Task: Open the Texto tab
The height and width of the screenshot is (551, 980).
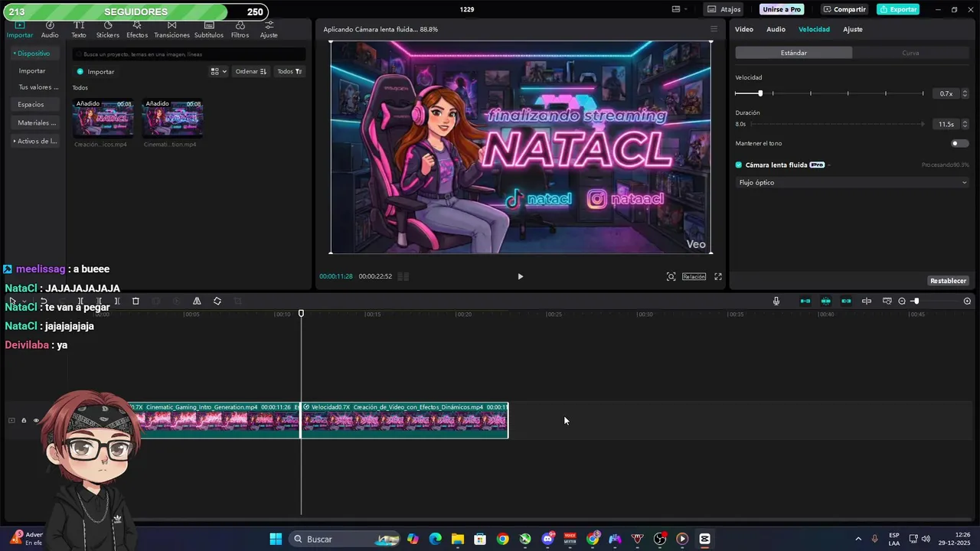Action: pos(79,30)
